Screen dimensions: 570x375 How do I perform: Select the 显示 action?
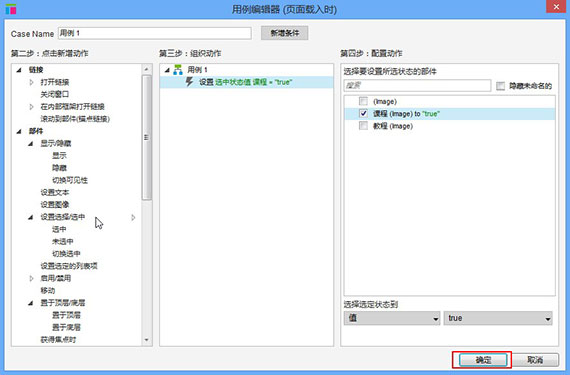[x=59, y=156]
